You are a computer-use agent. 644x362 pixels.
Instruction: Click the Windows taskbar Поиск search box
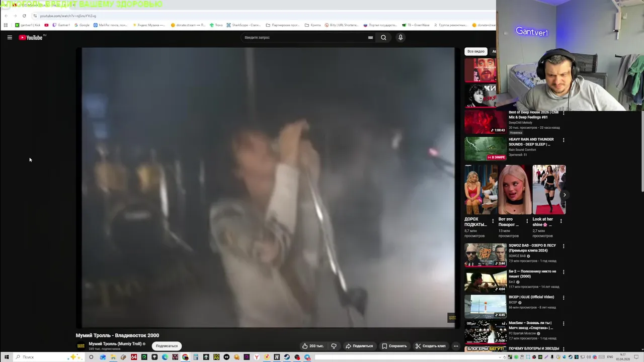point(48,357)
